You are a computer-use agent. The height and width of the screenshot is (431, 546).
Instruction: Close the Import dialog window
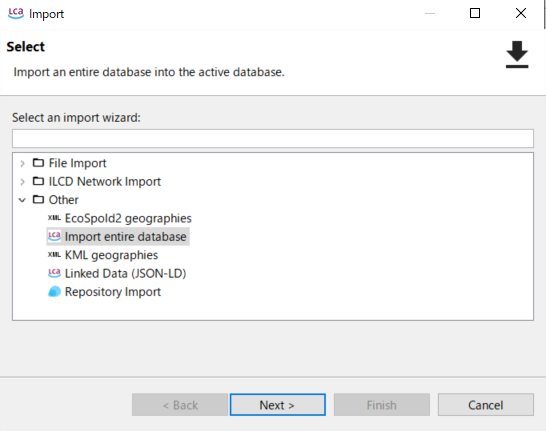521,13
